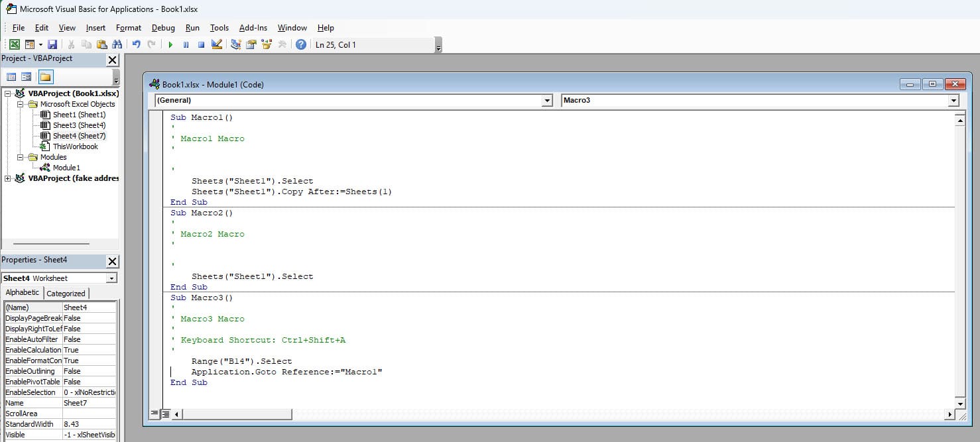Open the Edit menu

coord(42,28)
